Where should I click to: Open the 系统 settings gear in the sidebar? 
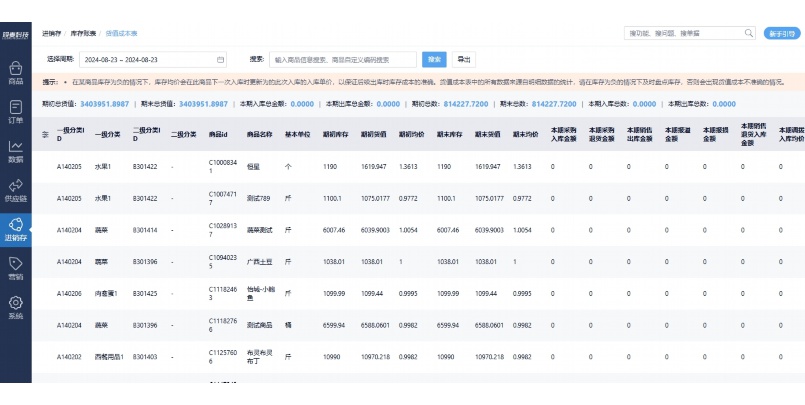[x=15, y=308]
